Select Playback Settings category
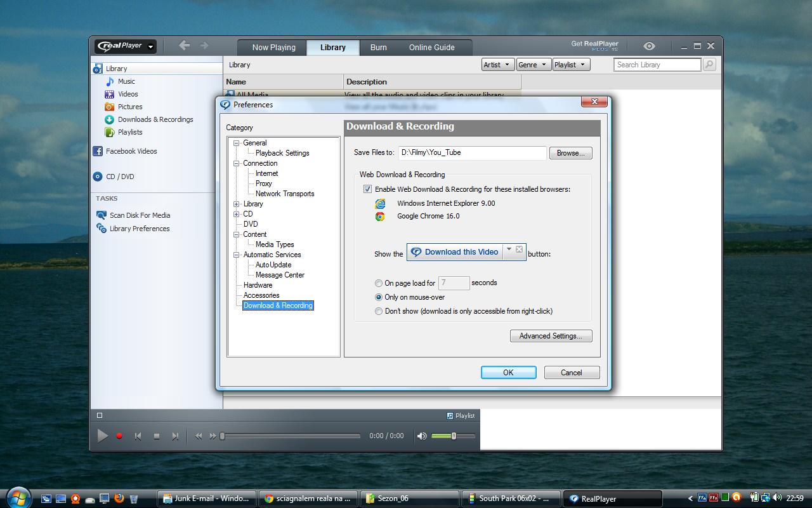The height and width of the screenshot is (508, 812). point(282,153)
